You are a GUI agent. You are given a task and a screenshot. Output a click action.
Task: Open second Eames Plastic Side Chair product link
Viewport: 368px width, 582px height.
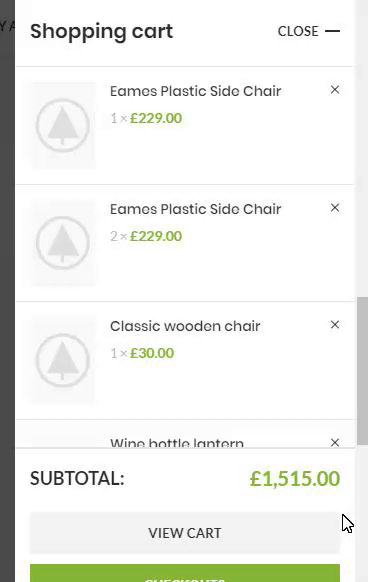pos(195,209)
